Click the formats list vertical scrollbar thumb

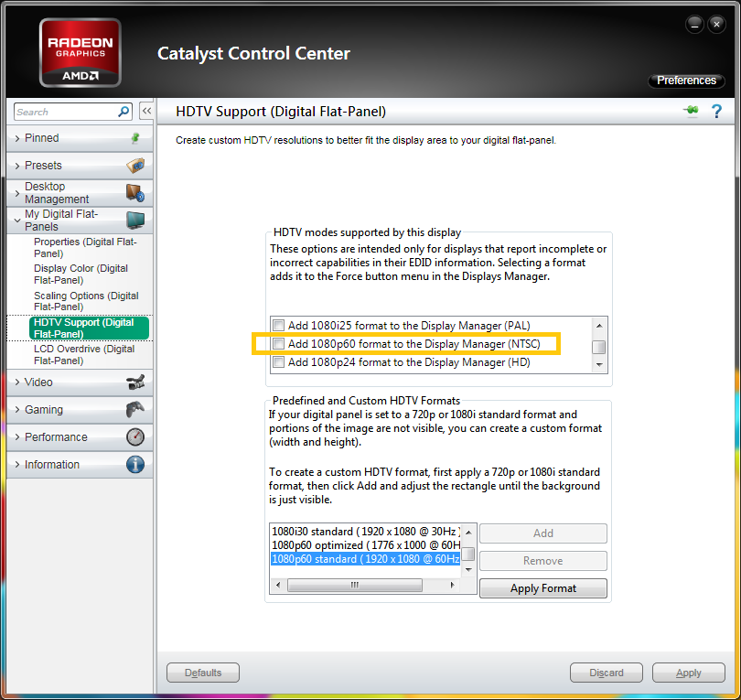[x=468, y=553]
